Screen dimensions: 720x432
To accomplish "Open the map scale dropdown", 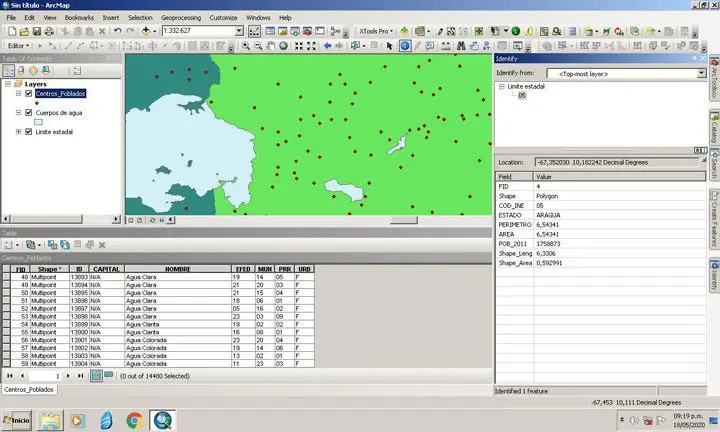I will pos(240,32).
